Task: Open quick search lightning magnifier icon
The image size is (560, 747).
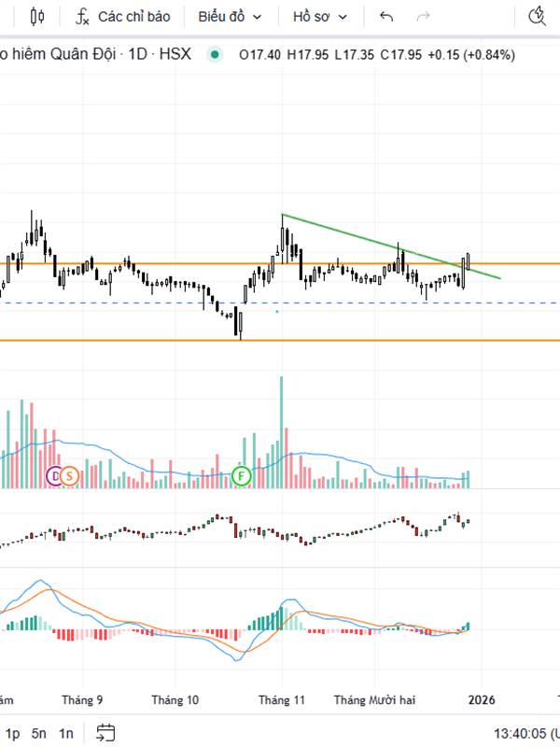Action: 538,16
